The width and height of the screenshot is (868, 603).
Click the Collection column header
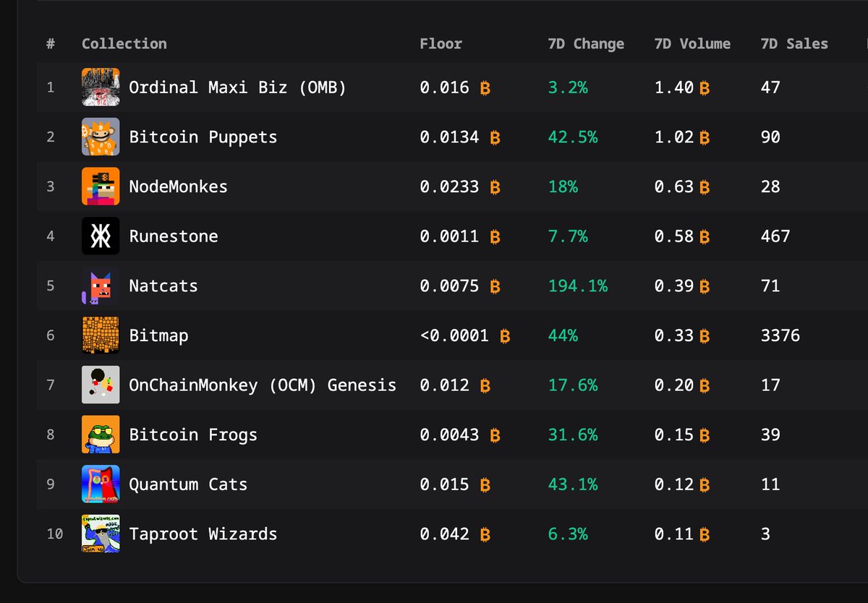click(x=124, y=43)
